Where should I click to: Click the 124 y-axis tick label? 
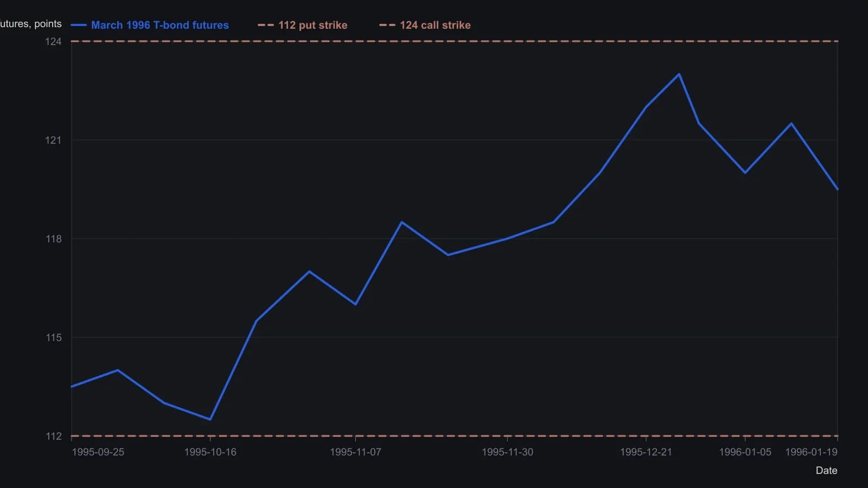[53, 42]
